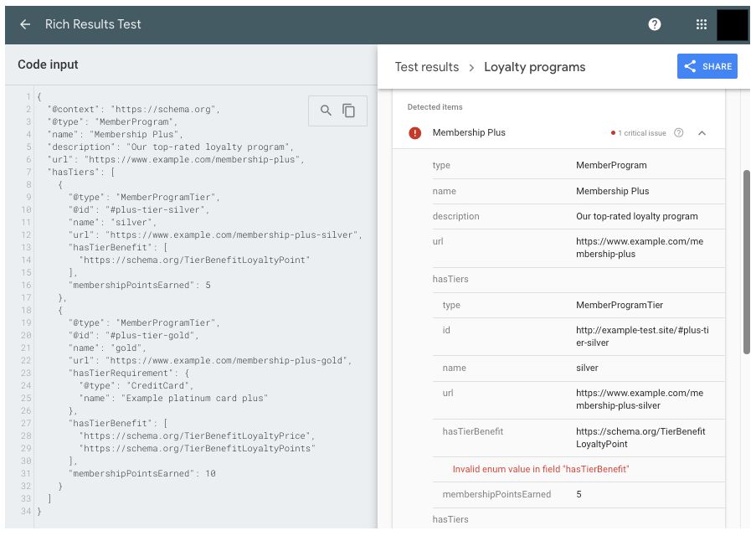This screenshot has height=541, width=756.
Task: Open the help question mark icon
Action: tap(654, 24)
